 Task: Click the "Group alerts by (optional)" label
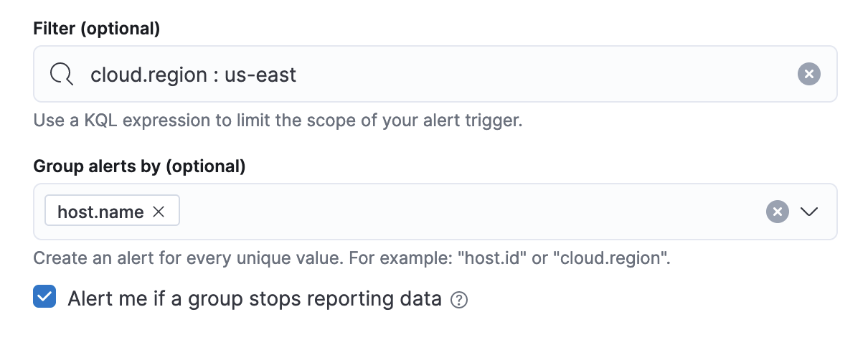139,166
